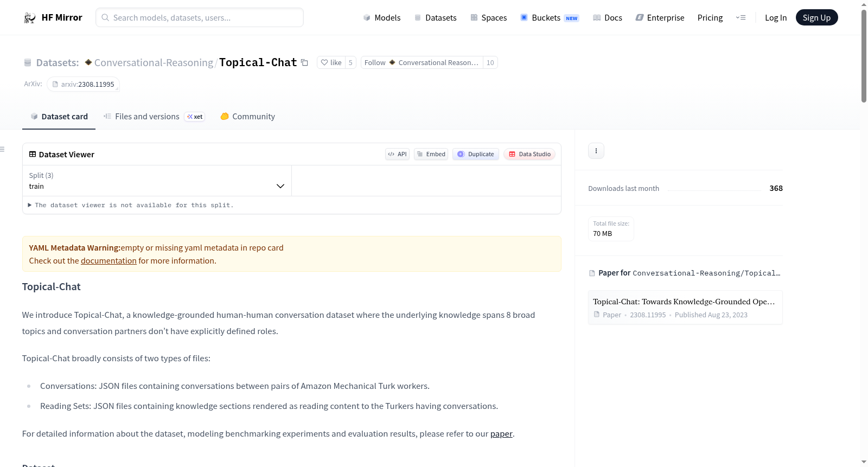
Task: Open the Docs navigation item
Action: coord(608,18)
